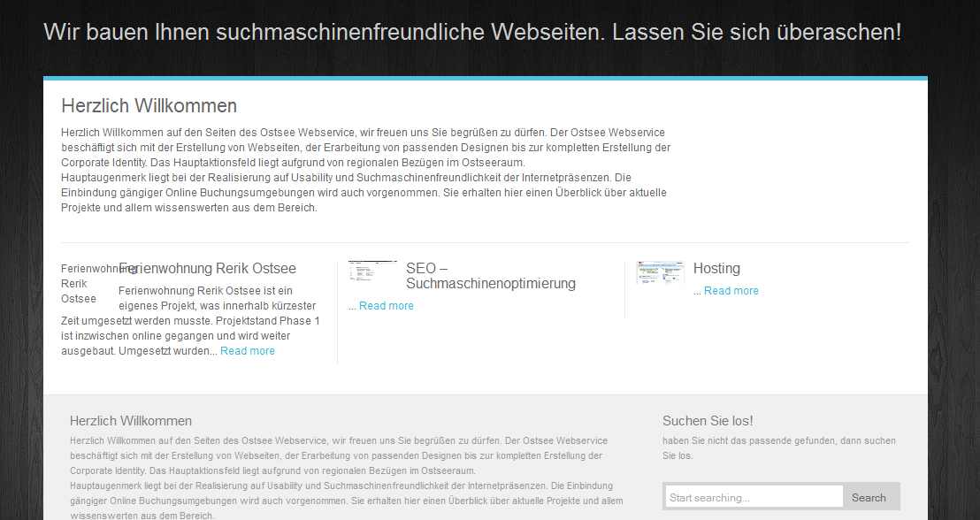Open the Ferienwohnung Rerik Ostsee article heading
Screen dimensions: 980x520
coord(207,268)
